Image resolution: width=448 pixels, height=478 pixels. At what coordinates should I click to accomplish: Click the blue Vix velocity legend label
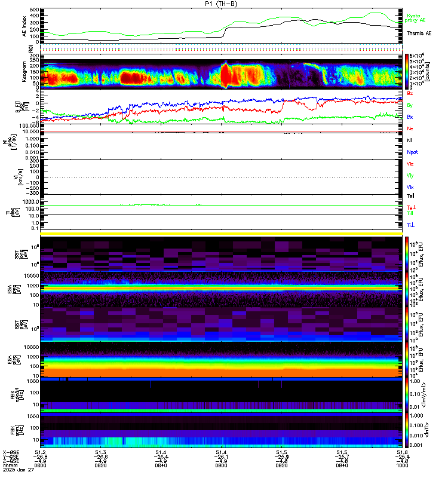tap(410, 187)
